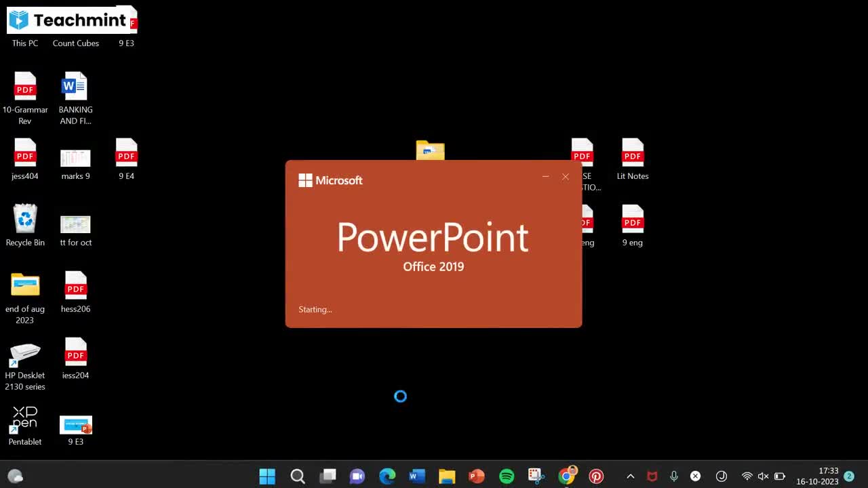Click the Count Cubes desktop label
This screenshot has height=488, width=868.
pos(76,43)
